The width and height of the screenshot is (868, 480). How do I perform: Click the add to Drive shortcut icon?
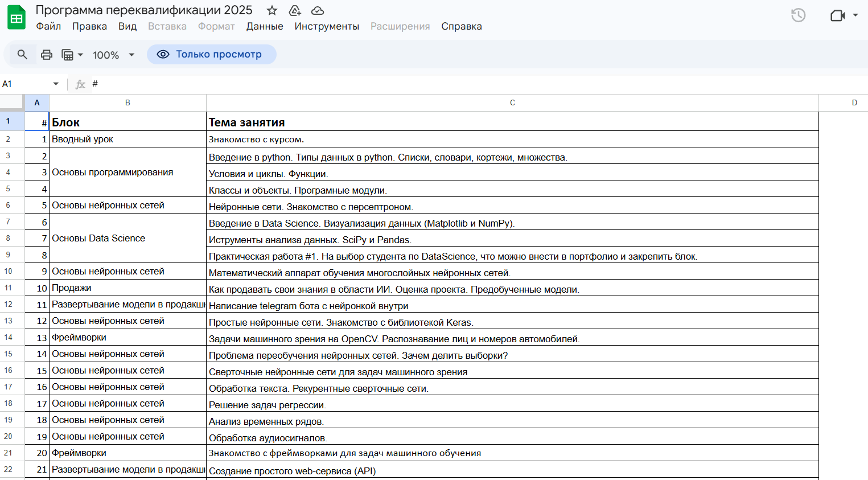coord(295,10)
